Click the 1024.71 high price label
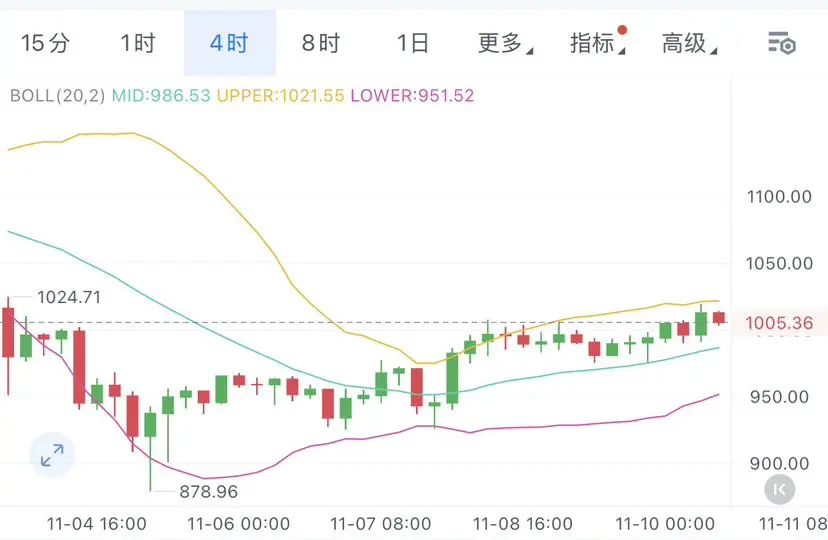This screenshot has width=828, height=540. (x=69, y=297)
